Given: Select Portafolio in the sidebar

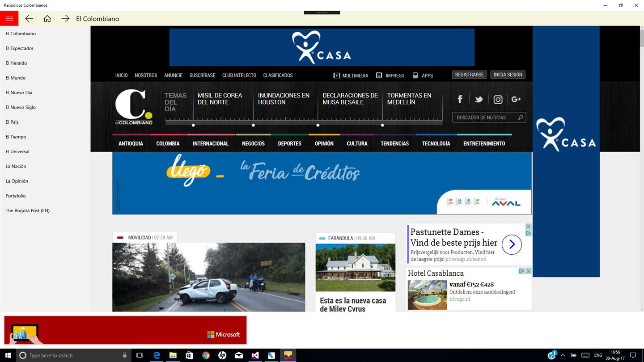Looking at the screenshot, I should [x=16, y=196].
